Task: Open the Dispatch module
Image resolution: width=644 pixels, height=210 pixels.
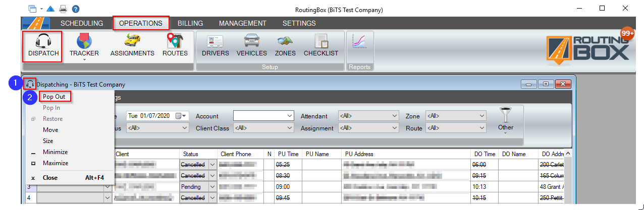Action: (x=43, y=46)
